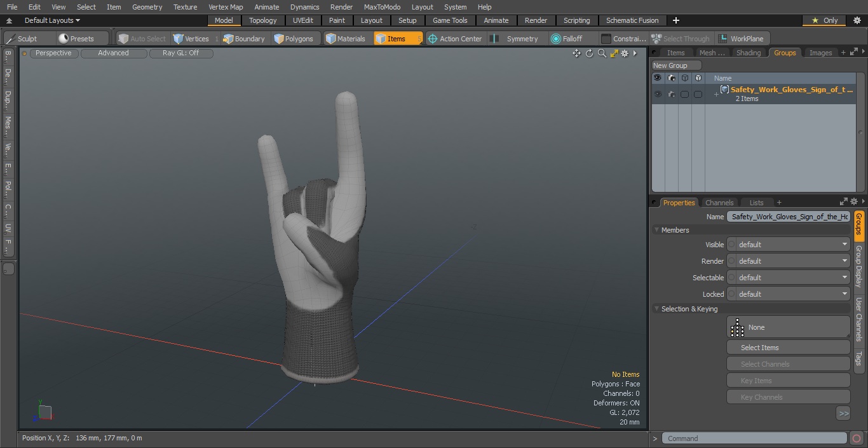Viewport: 868px width, 448px height.
Task: Toggle Ray GL Off setting
Action: click(x=180, y=53)
